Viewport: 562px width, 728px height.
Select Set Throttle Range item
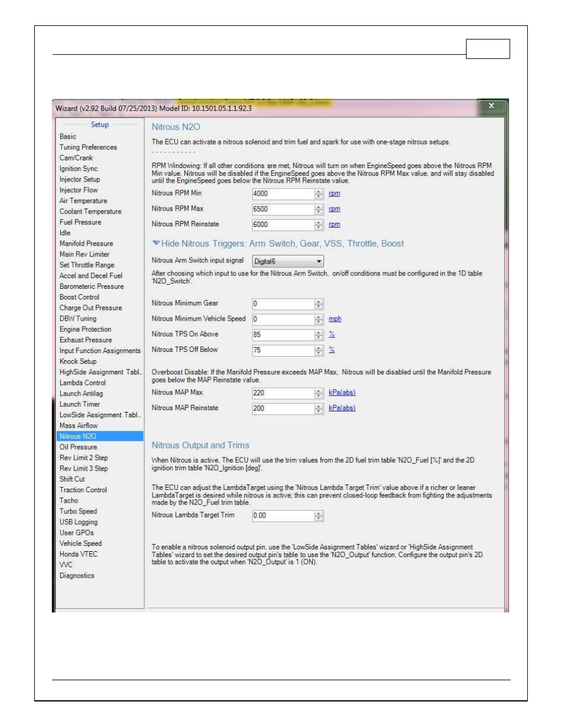[x=87, y=265]
